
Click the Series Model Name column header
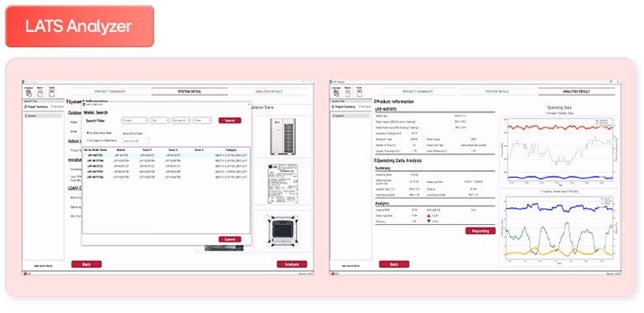click(x=96, y=150)
